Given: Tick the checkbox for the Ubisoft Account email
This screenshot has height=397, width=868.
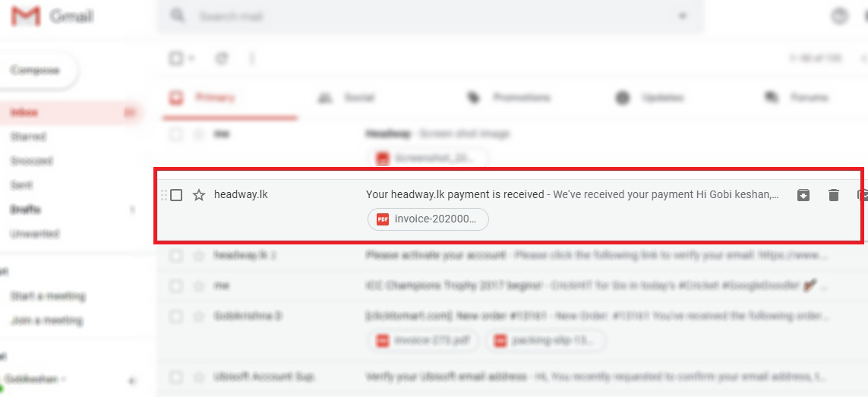Looking at the screenshot, I should 176,377.
